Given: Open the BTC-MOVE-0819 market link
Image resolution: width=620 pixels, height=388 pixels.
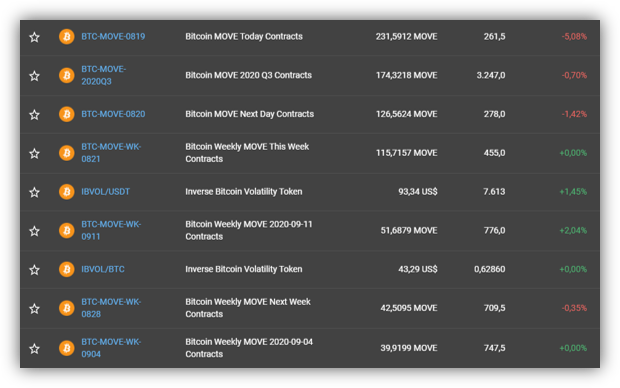Looking at the screenshot, I should [113, 36].
